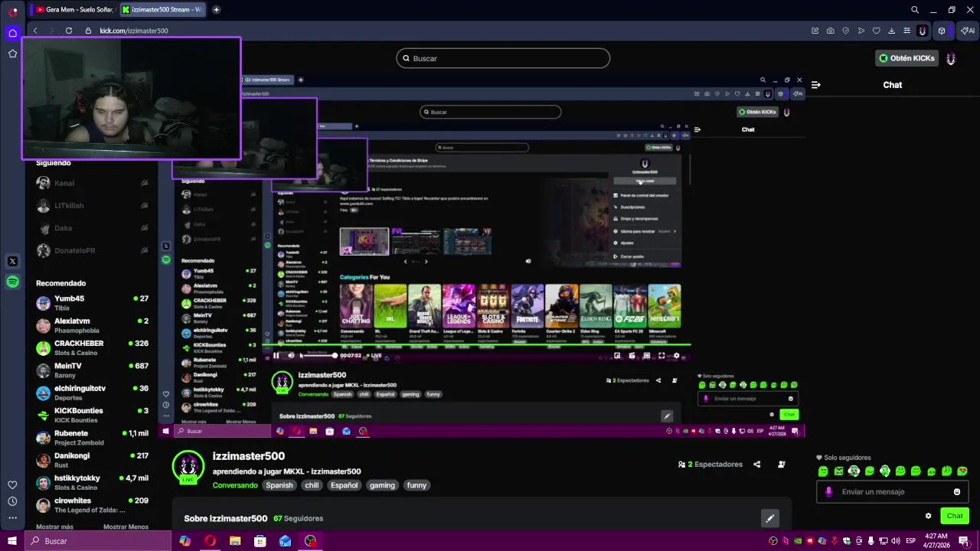Viewport: 980px width, 551px height.
Task: Open followed channel DonateloPR
Action: [x=92, y=250]
